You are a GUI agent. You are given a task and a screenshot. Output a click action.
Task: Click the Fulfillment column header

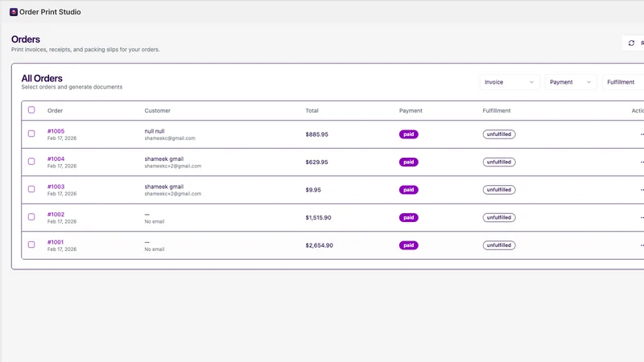pos(497,110)
